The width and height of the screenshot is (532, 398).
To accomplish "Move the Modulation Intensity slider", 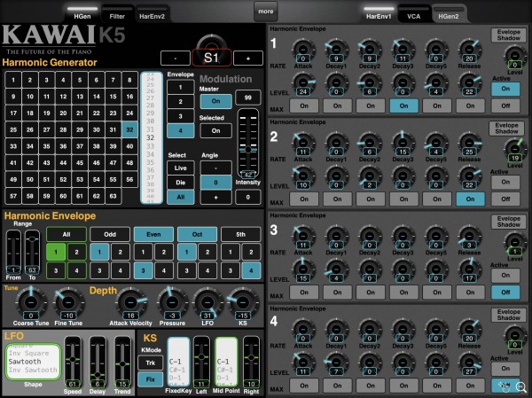I will tap(248, 144).
